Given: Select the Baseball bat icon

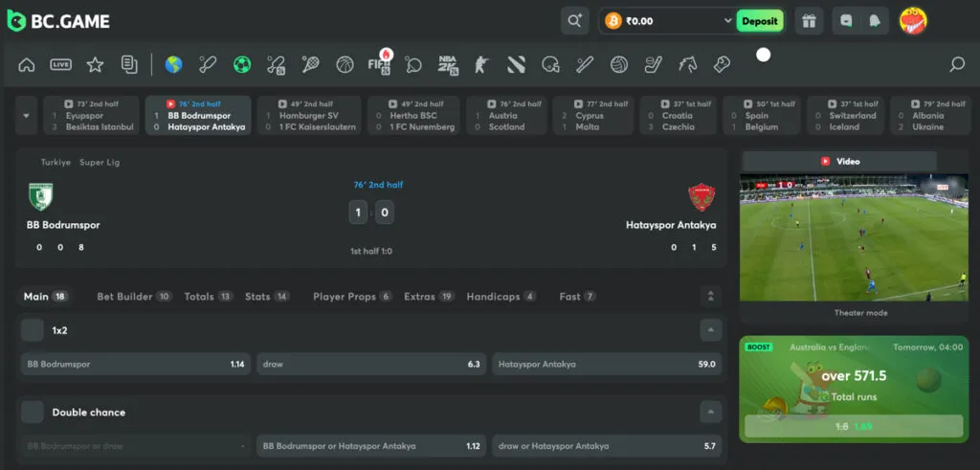Looking at the screenshot, I should 585,64.
